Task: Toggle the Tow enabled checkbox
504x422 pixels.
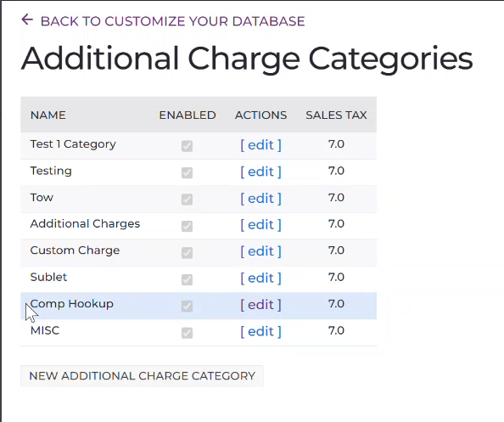Action: point(187,200)
